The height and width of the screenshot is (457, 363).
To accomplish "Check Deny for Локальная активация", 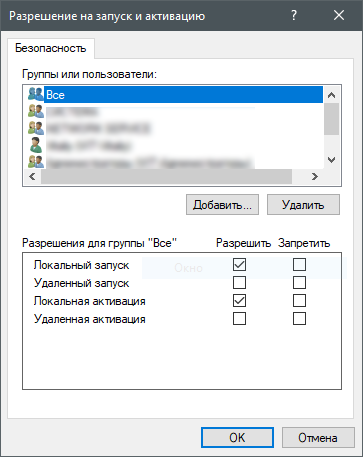I will click(x=299, y=301).
